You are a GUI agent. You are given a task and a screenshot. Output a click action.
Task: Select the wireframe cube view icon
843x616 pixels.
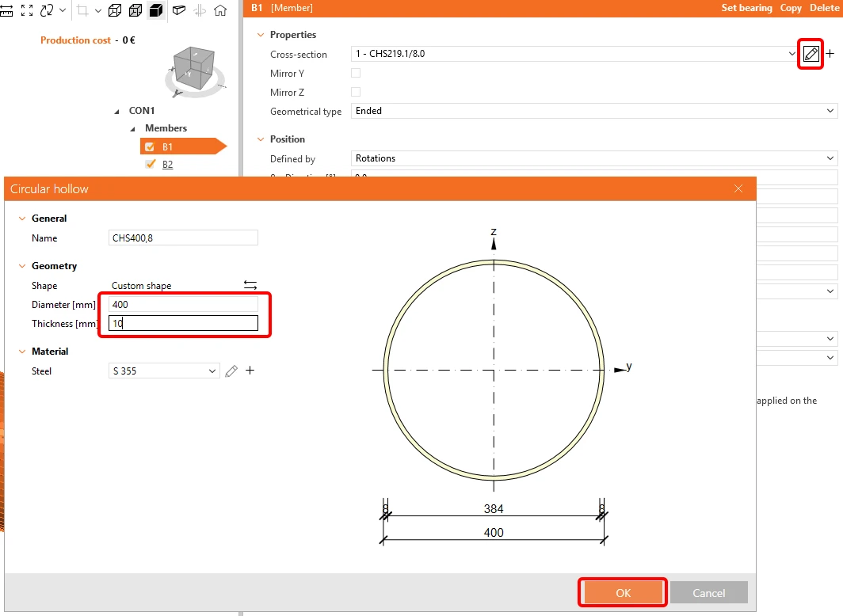pos(115,10)
